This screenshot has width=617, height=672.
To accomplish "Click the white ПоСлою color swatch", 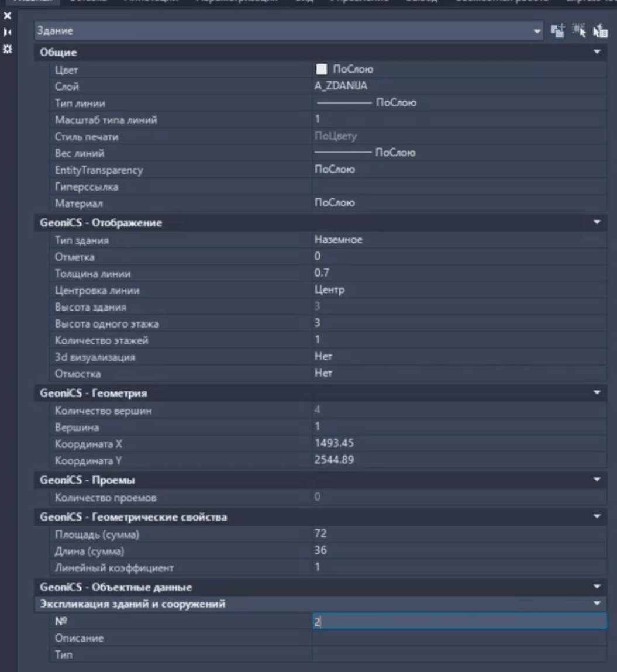I will tap(321, 70).
